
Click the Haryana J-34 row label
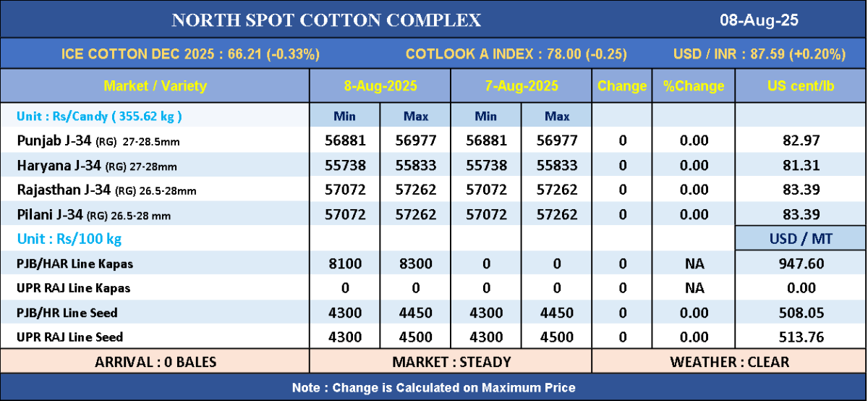tap(97, 166)
